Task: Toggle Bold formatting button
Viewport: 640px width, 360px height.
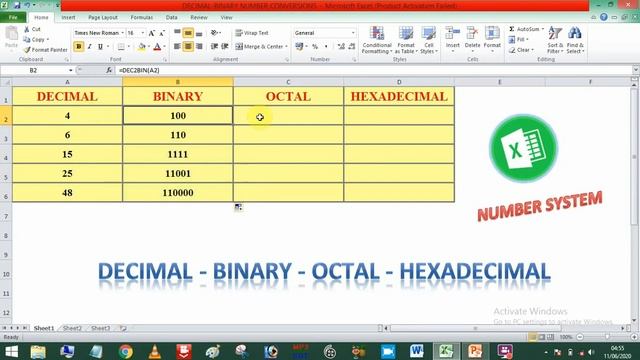Action: (x=79, y=47)
